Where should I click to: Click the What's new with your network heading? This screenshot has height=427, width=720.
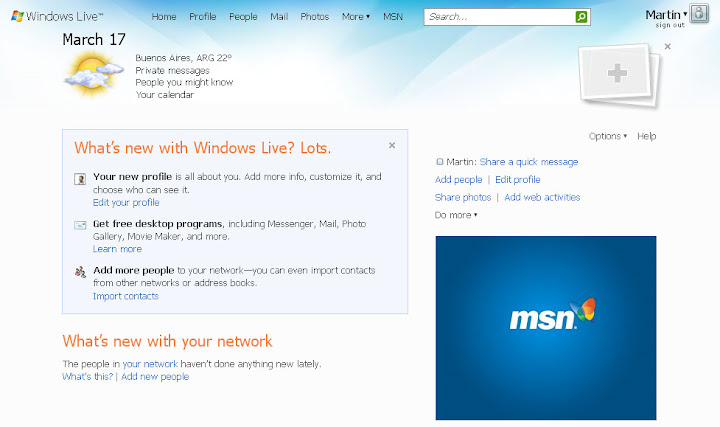pyautogui.click(x=167, y=341)
